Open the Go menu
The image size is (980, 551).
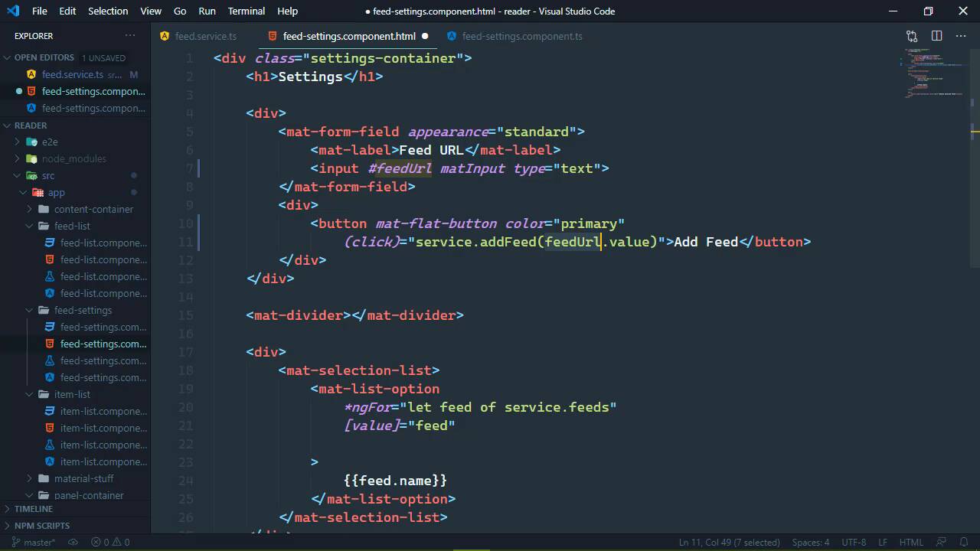click(x=180, y=11)
